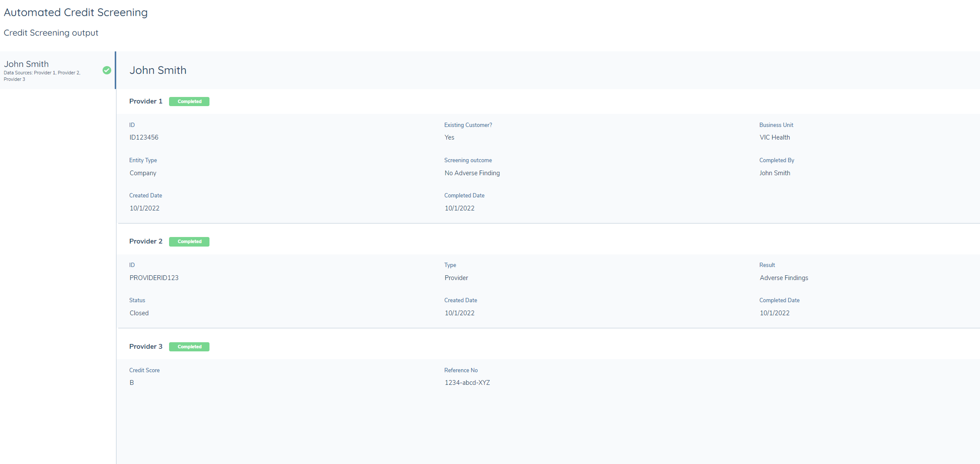The height and width of the screenshot is (464, 980).
Task: Click the ID123456 value
Action: [144, 137]
